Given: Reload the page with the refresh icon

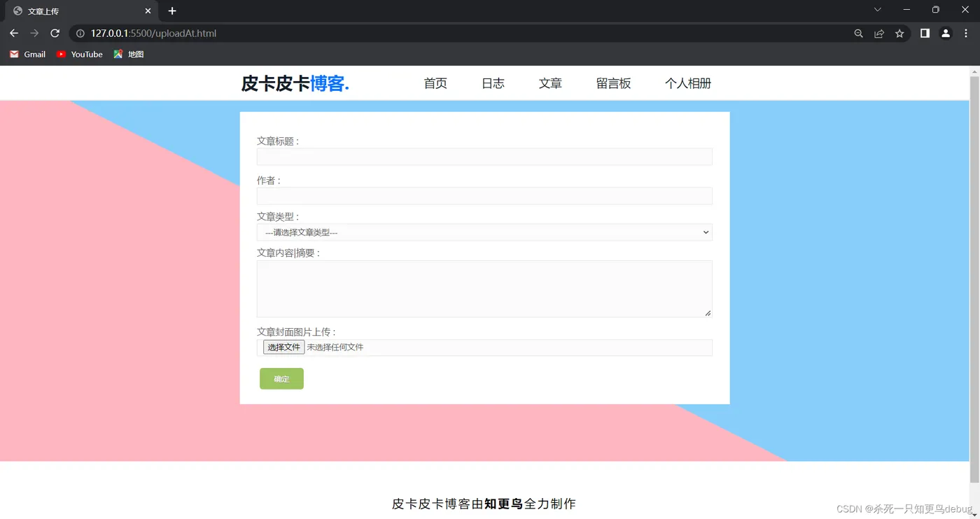Looking at the screenshot, I should point(55,34).
